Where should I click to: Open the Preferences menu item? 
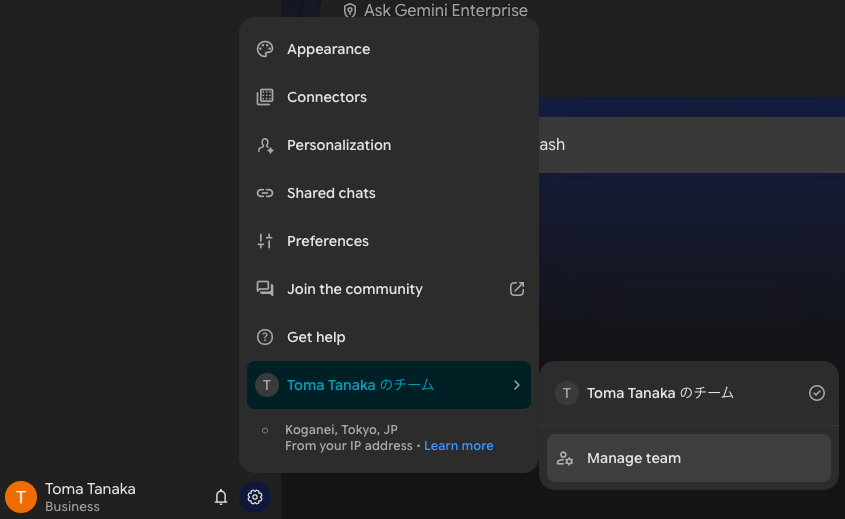[x=389, y=241]
